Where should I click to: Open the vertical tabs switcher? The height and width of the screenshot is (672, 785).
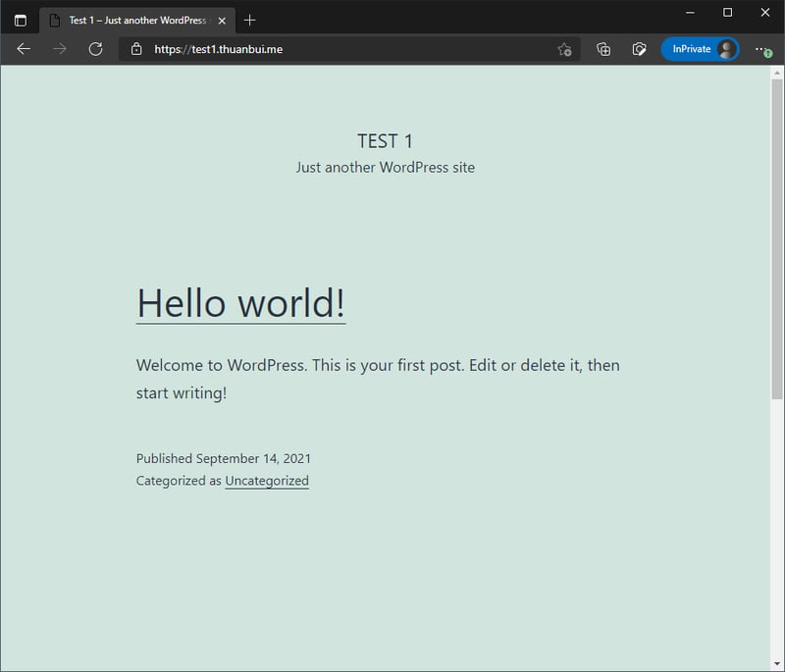[x=20, y=20]
